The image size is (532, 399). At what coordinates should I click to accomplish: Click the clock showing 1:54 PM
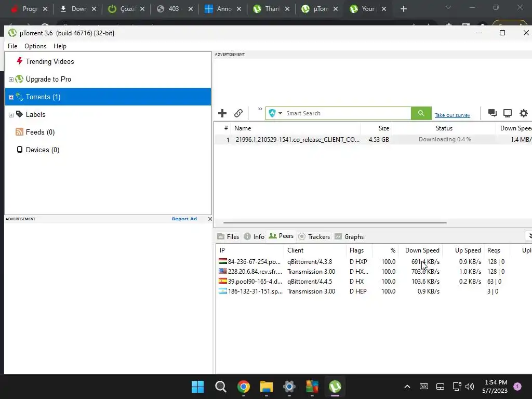(496, 382)
